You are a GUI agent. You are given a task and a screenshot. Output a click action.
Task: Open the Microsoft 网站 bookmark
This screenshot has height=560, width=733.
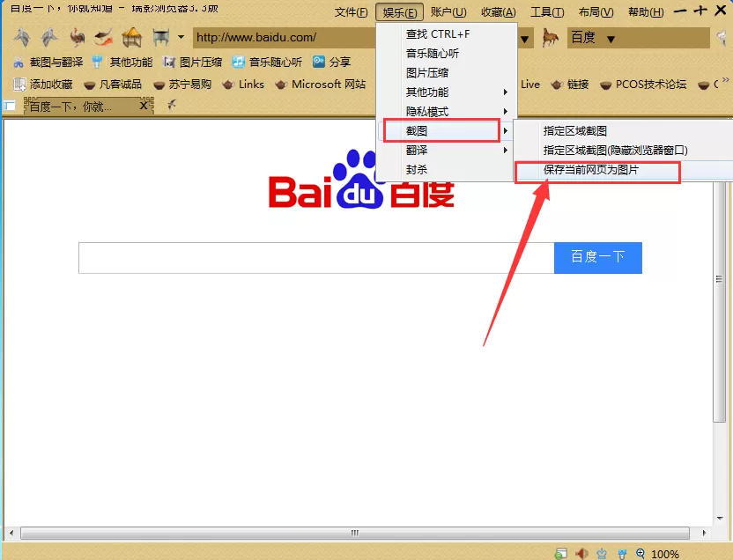coord(320,84)
